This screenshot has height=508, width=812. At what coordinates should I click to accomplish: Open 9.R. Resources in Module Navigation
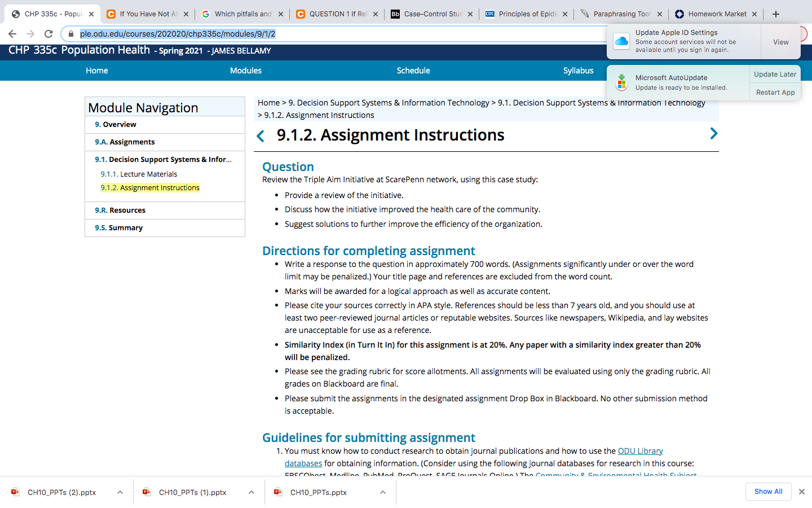pos(120,210)
